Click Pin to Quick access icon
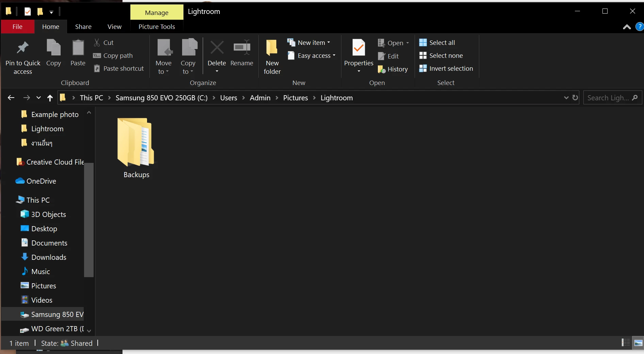This screenshot has height=354, width=644. tap(23, 48)
